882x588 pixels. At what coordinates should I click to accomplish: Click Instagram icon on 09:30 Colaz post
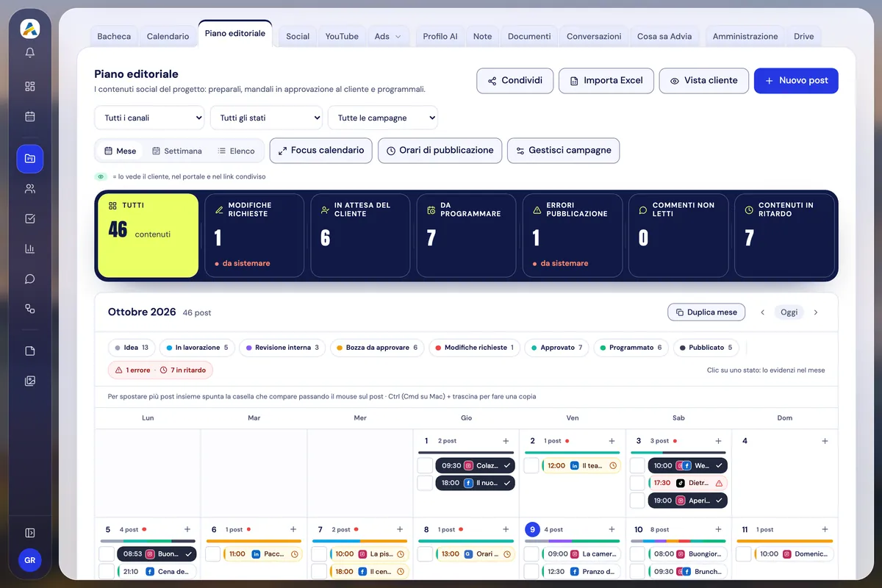tap(468, 465)
